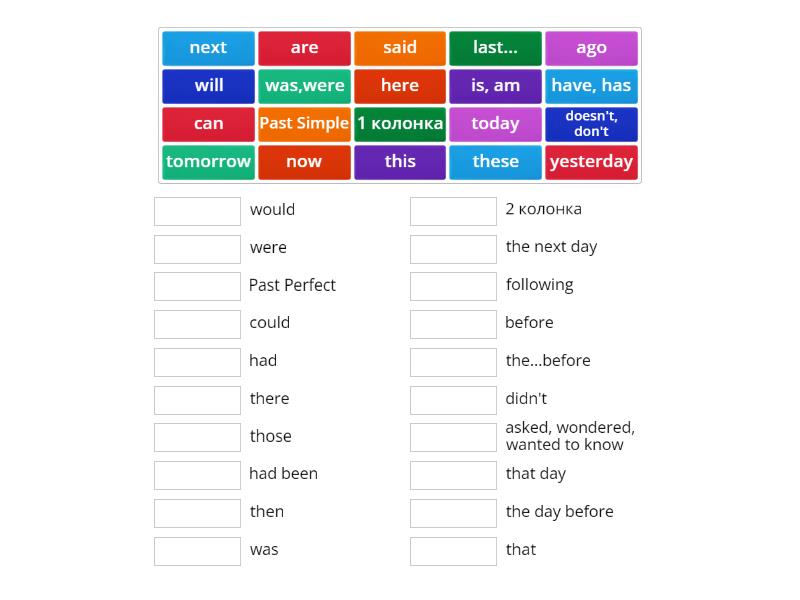
Task: Select the blank box beside 'had been'
Action: [x=197, y=475]
